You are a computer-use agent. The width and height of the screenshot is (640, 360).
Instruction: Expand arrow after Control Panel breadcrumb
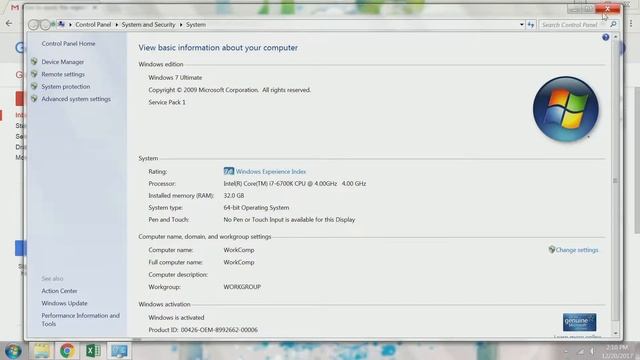point(116,25)
